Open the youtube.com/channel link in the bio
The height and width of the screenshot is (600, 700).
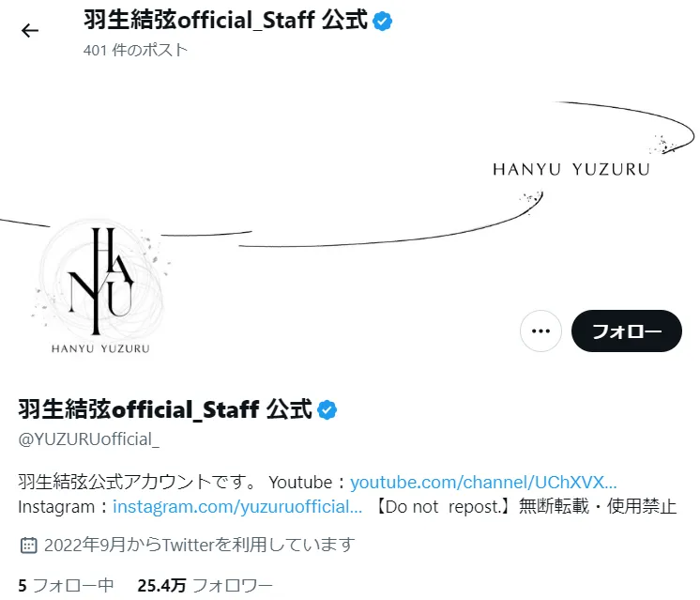[x=483, y=482]
